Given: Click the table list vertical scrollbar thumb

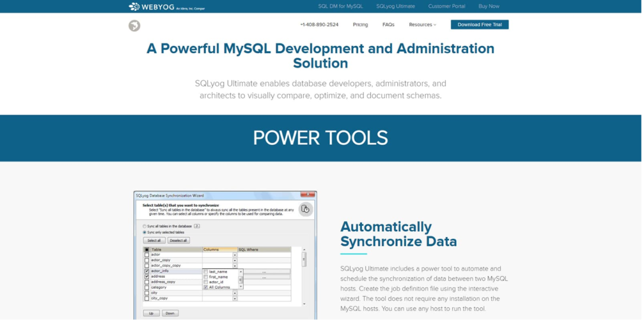Looking at the screenshot, I should point(304,259).
